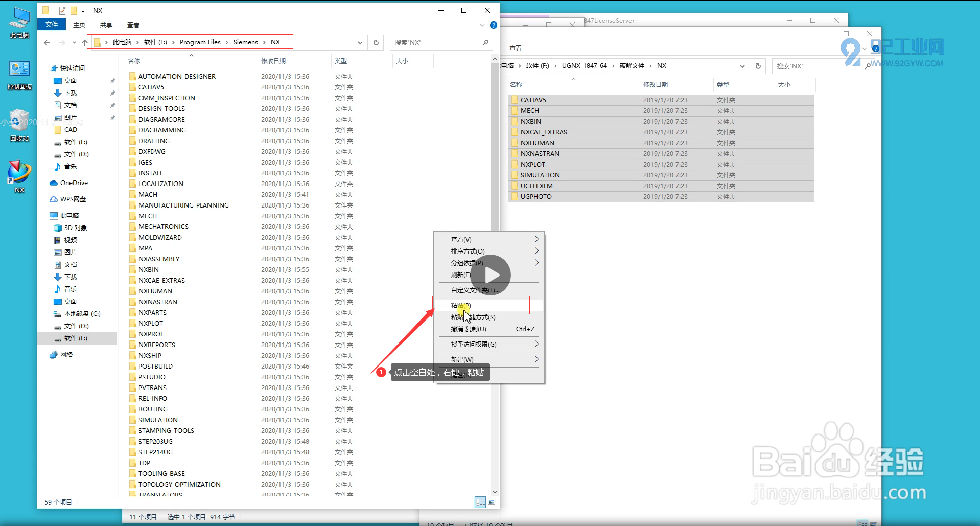Select MANUFACTURING_PLANNING folder
Image resolution: width=980 pixels, height=526 pixels.
(183, 205)
